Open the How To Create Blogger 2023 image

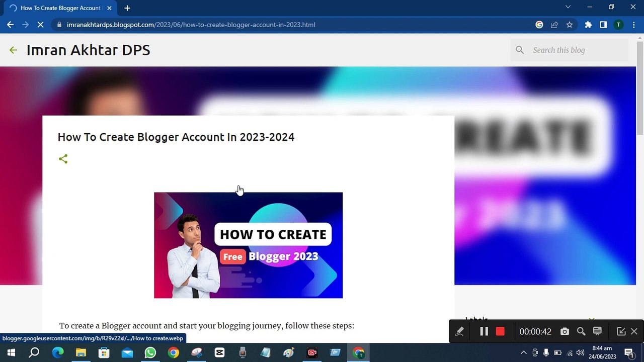point(248,245)
